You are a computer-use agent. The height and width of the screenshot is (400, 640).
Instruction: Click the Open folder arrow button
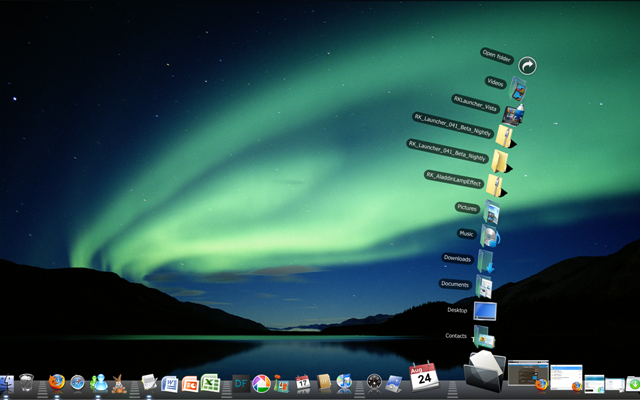527,66
